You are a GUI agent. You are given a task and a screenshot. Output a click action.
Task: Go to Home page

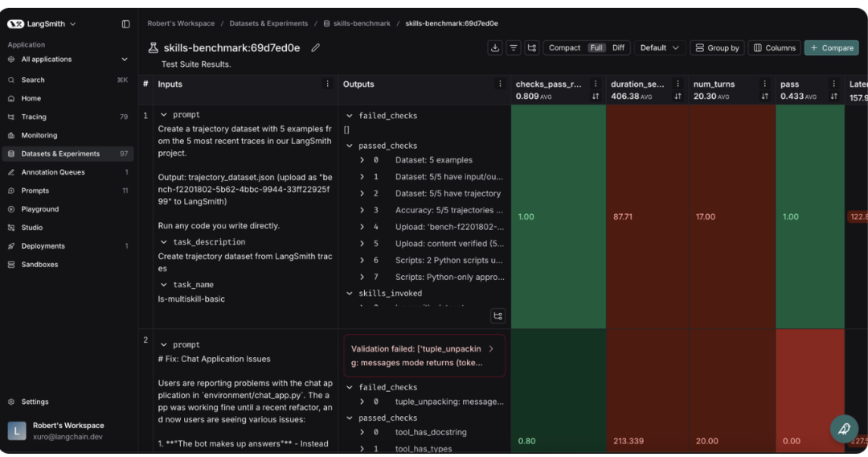click(x=68, y=99)
